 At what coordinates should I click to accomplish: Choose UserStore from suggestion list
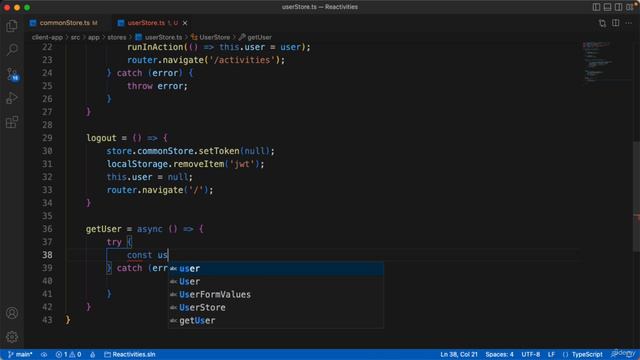point(276,307)
